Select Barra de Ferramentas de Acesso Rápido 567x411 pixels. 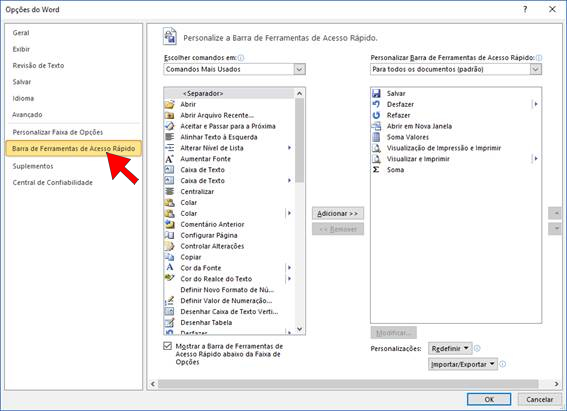coord(73,149)
